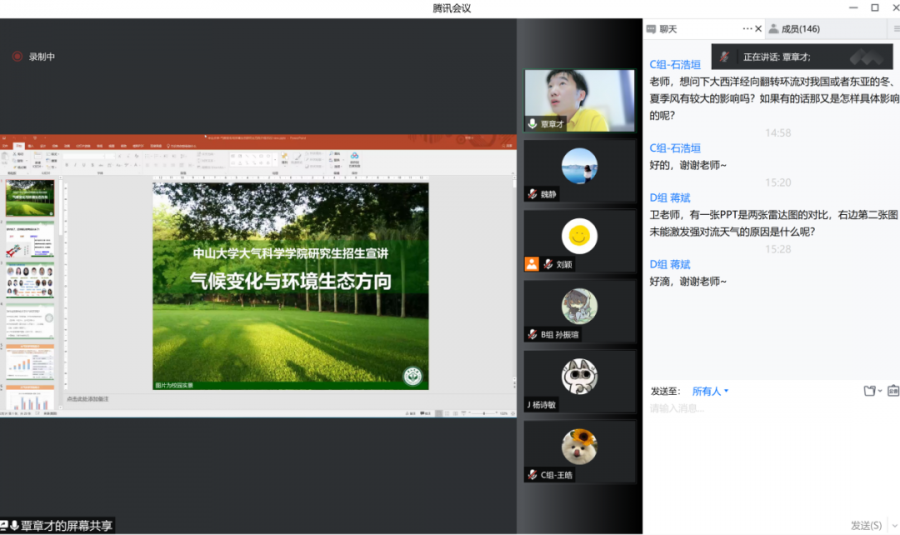Click the muted microphone in speaking banner
The image size is (900, 535).
coord(725,57)
